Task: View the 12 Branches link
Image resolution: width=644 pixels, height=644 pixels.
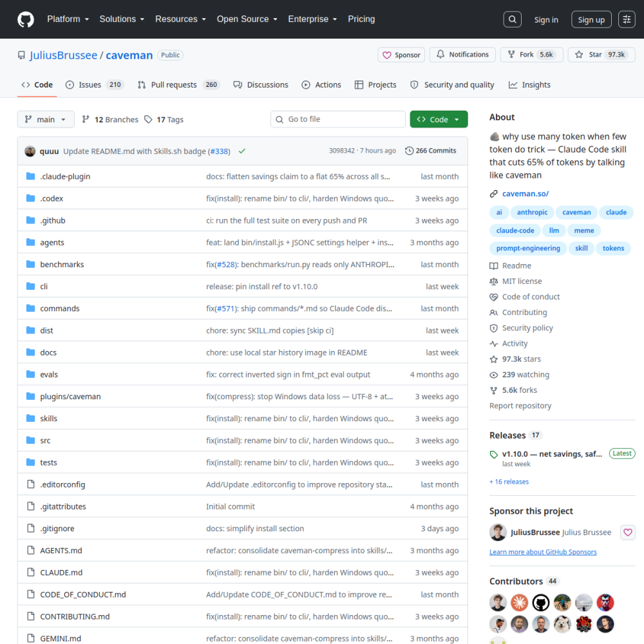Action: point(110,120)
